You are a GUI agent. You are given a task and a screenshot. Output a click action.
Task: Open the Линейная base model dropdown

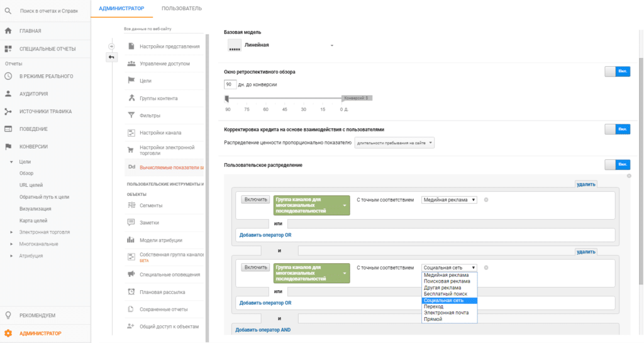[x=281, y=45]
